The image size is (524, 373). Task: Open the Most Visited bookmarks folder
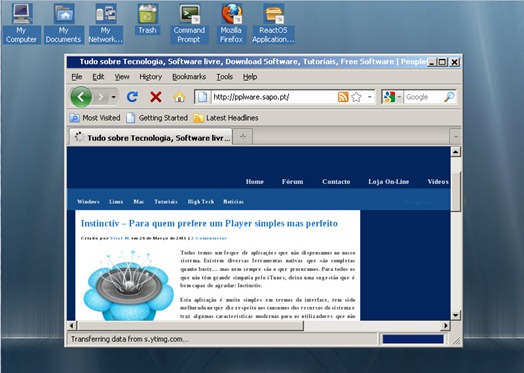click(95, 118)
